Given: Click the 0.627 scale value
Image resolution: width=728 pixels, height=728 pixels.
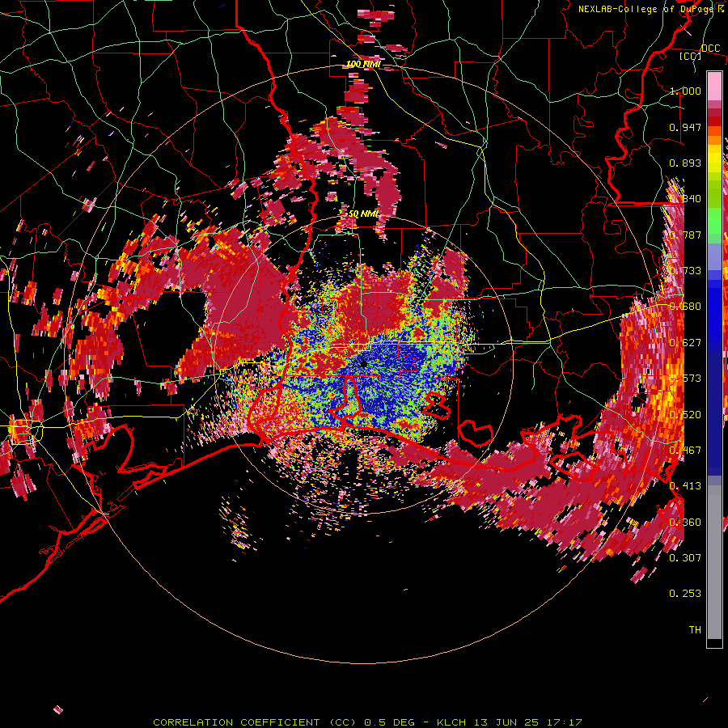Looking at the screenshot, I should coord(685,343).
